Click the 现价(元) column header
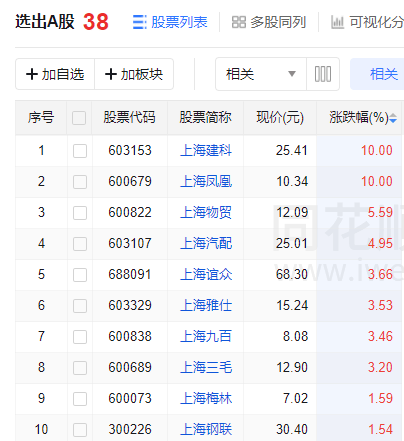 tap(280, 118)
